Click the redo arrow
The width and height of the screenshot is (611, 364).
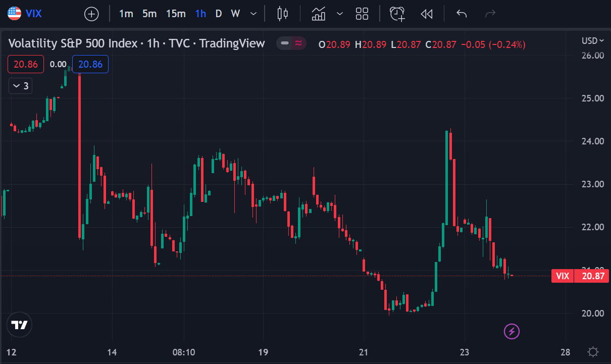point(490,14)
